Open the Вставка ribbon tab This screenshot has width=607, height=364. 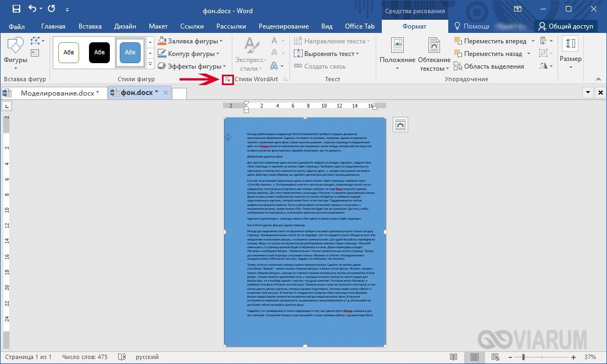[90, 26]
